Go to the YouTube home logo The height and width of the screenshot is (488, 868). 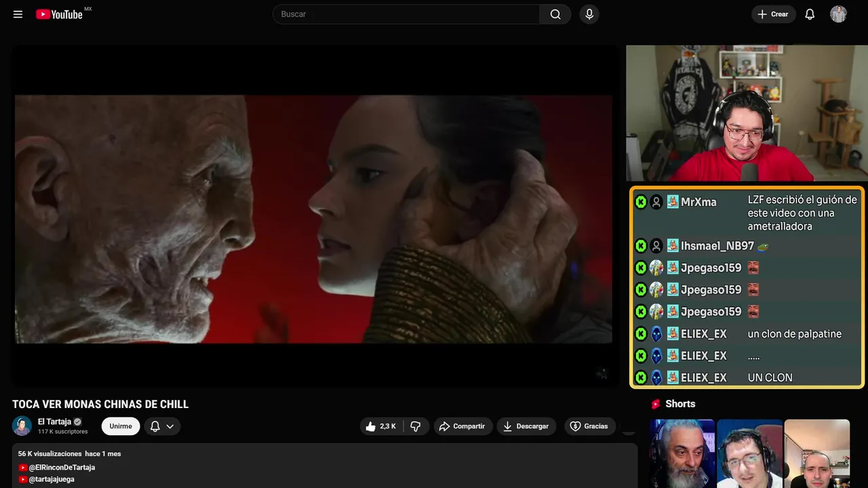[60, 14]
